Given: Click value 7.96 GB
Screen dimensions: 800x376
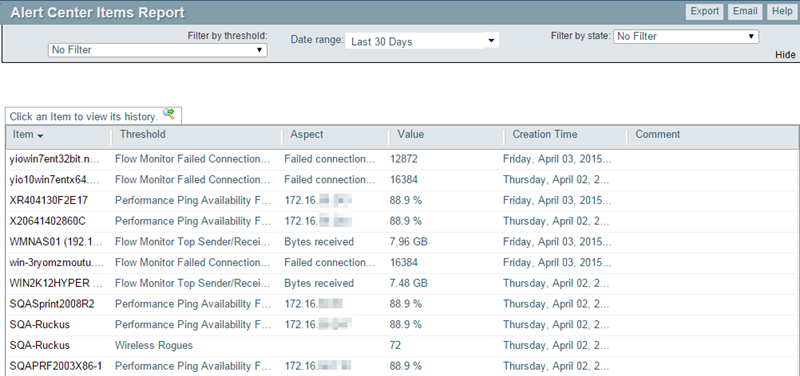Looking at the screenshot, I should (409, 242).
